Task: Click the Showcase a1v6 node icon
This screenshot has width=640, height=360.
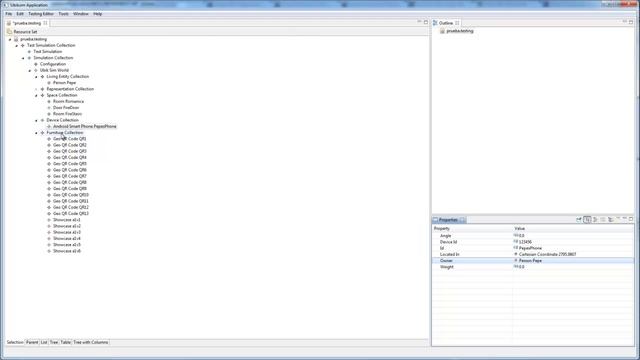Action: pyautogui.click(x=49, y=251)
